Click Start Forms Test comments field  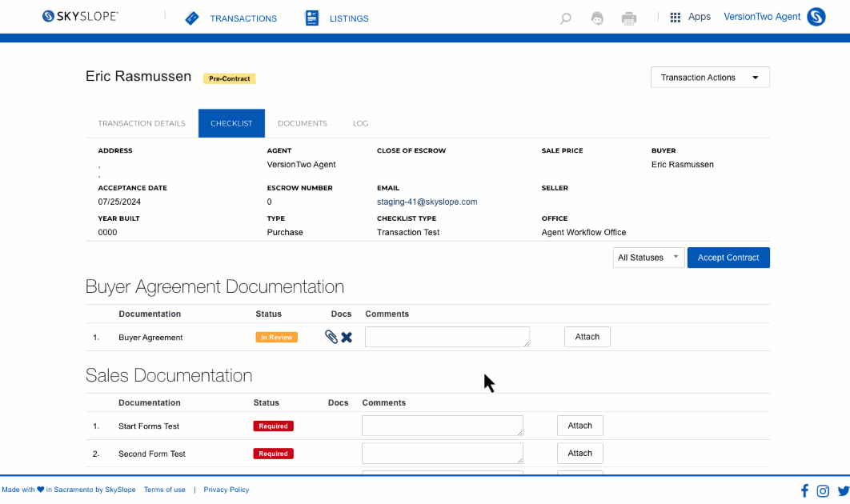click(443, 426)
